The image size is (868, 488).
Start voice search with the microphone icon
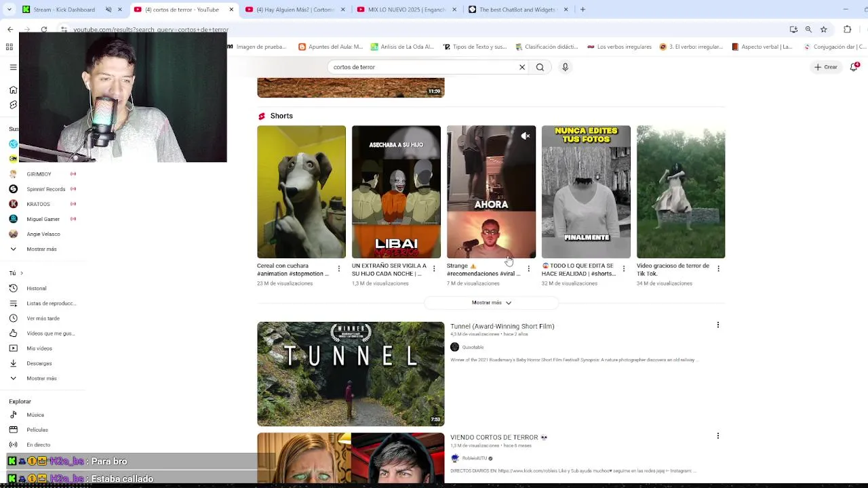(x=565, y=67)
